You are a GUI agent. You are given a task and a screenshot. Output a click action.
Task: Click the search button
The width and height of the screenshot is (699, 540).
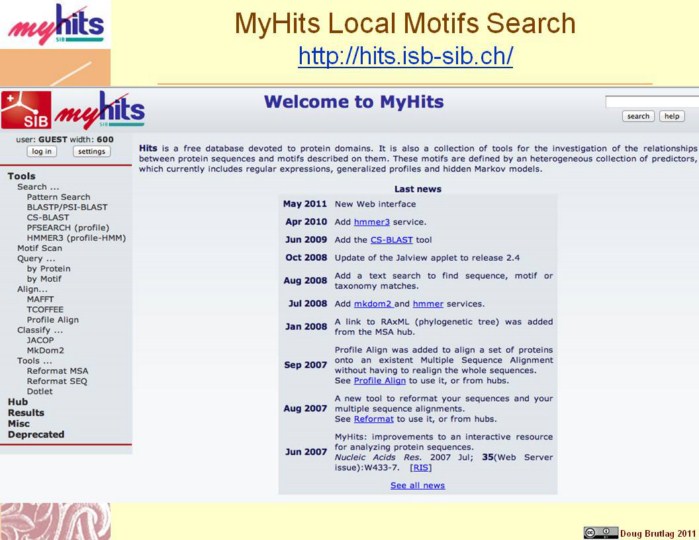coord(638,116)
